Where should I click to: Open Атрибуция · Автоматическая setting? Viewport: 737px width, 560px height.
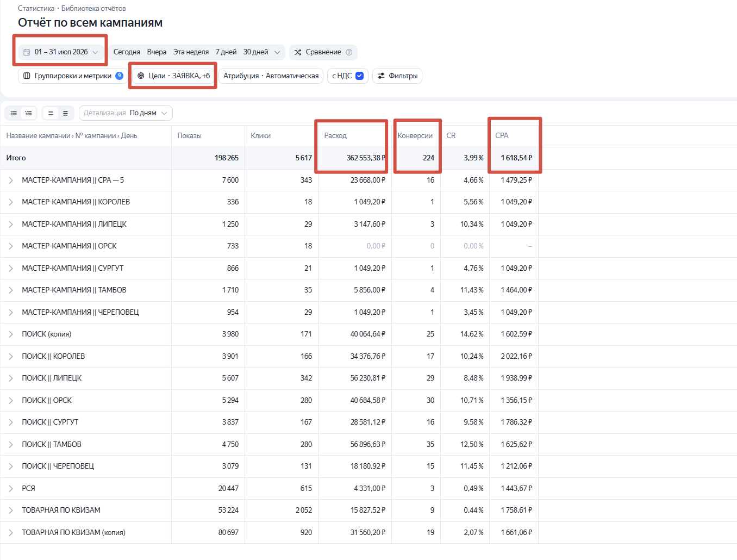click(271, 76)
